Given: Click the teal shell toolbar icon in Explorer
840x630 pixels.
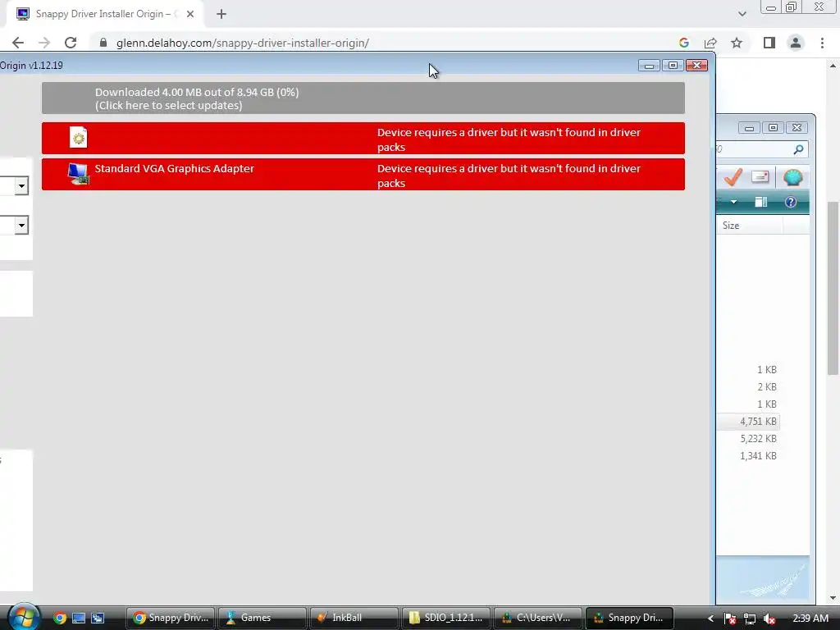Looking at the screenshot, I should [x=793, y=177].
